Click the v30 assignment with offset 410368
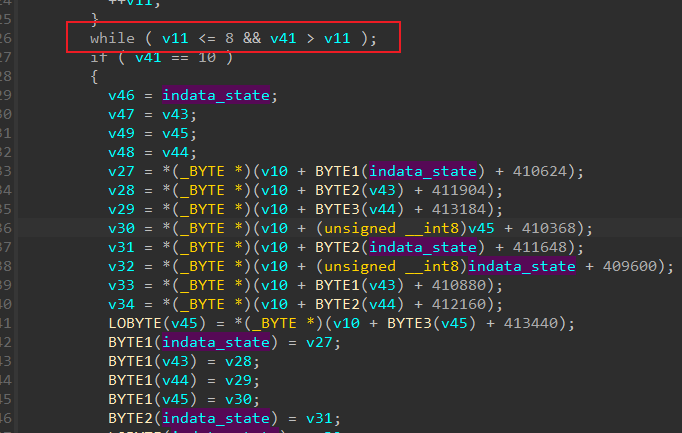The image size is (682, 433). tap(350, 228)
